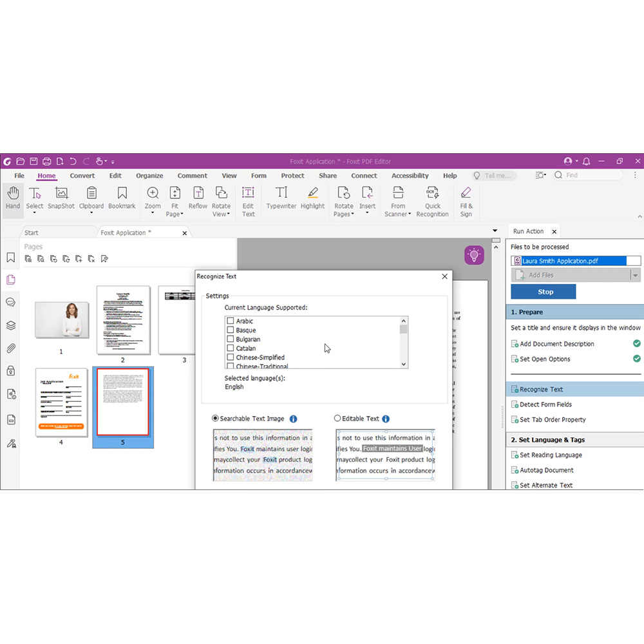Viewport: 644px width, 644px height.
Task: Open the Insert pages tool
Action: click(x=367, y=200)
